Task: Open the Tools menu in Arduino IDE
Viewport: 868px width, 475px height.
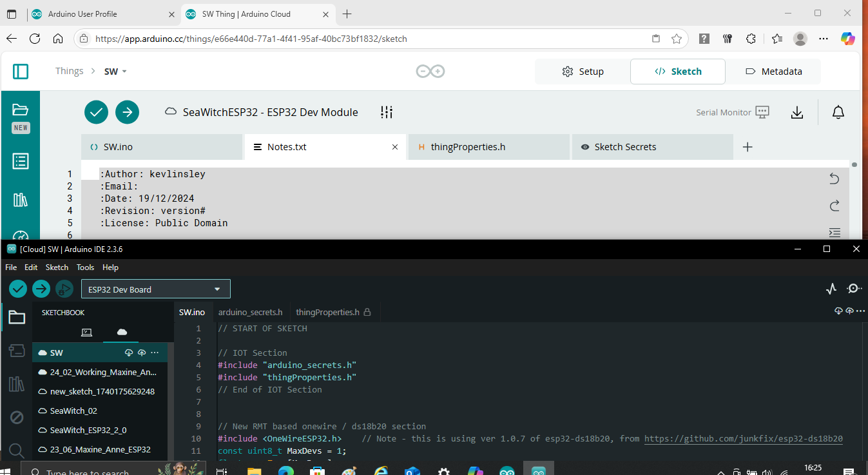Action: pos(85,267)
